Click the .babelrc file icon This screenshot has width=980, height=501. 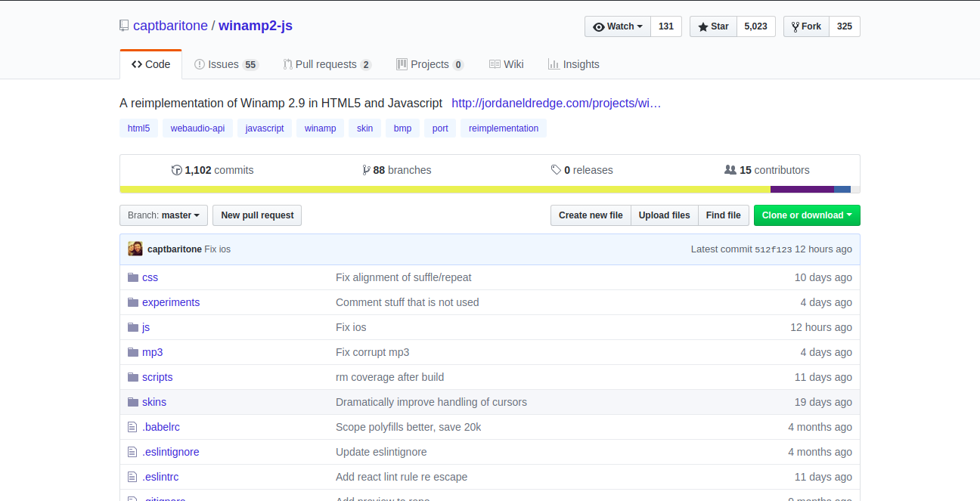point(133,427)
